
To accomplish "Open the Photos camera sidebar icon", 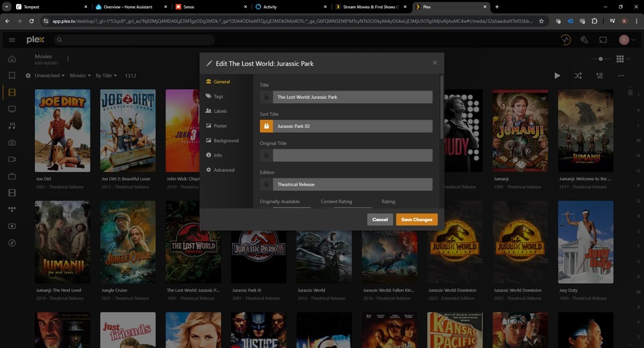I will coord(12,143).
